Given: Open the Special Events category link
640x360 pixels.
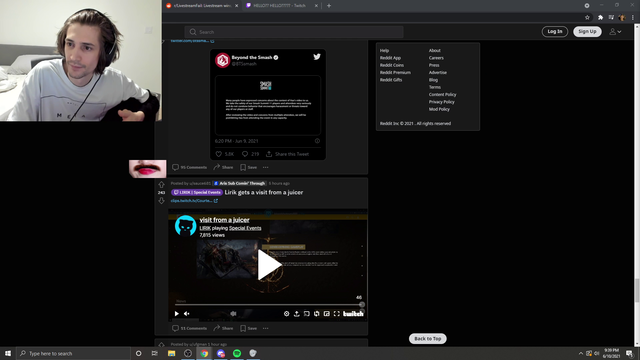Looking at the screenshot, I should click(245, 228).
